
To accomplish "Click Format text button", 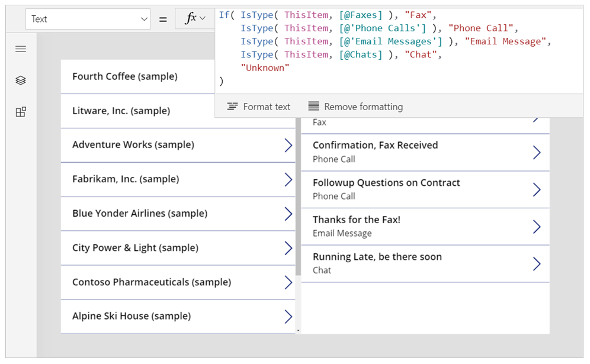I will [259, 107].
